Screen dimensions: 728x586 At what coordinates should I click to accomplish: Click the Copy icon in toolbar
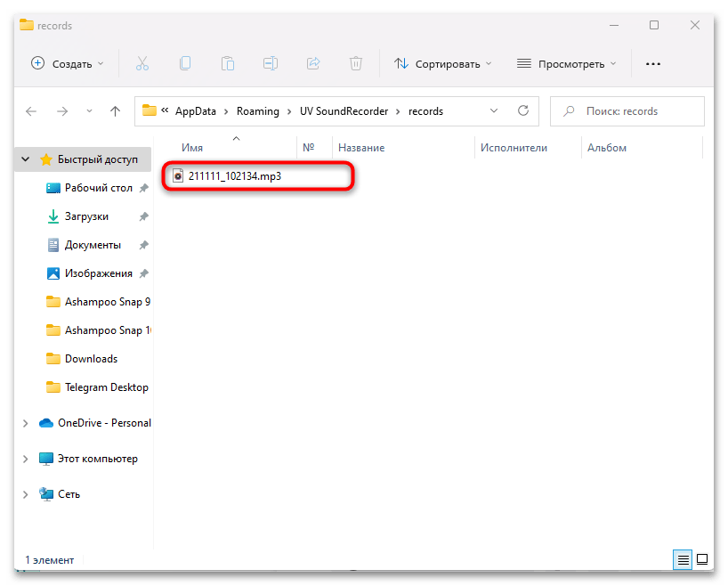click(185, 63)
